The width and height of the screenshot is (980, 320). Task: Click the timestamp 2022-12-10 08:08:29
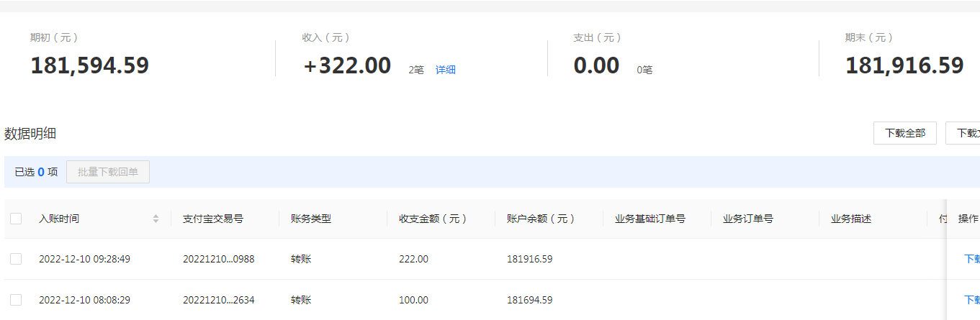coord(84,300)
